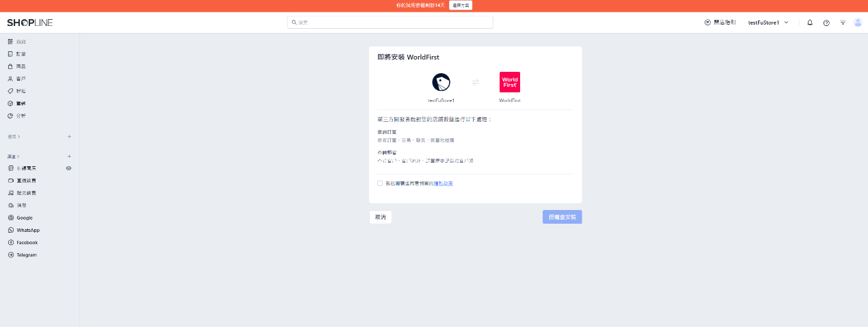Expand the 渠道 channels section header
Viewport: 868px width, 327px height.
pos(14,157)
